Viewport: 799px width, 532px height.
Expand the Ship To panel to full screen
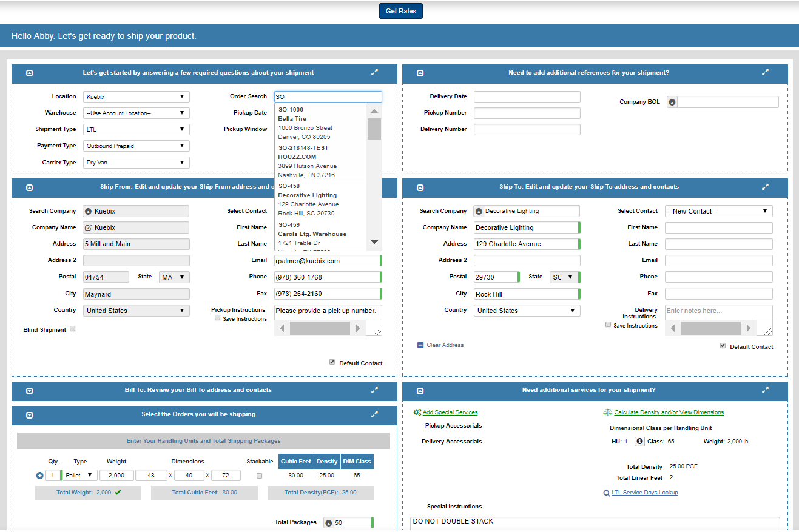(765, 187)
